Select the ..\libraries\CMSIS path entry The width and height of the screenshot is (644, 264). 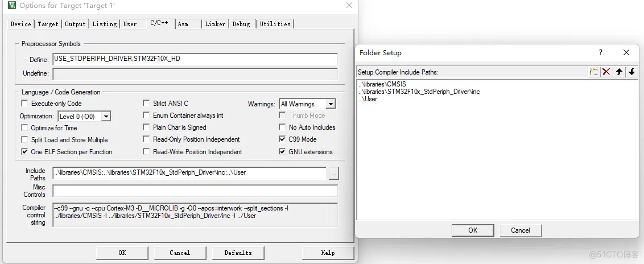(x=382, y=84)
